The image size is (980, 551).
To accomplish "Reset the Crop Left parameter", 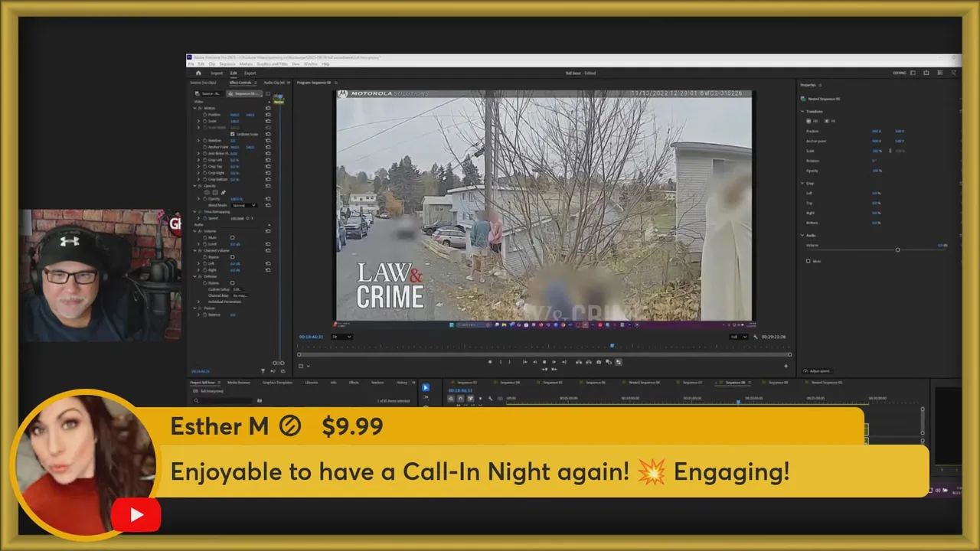I will pos(268,160).
